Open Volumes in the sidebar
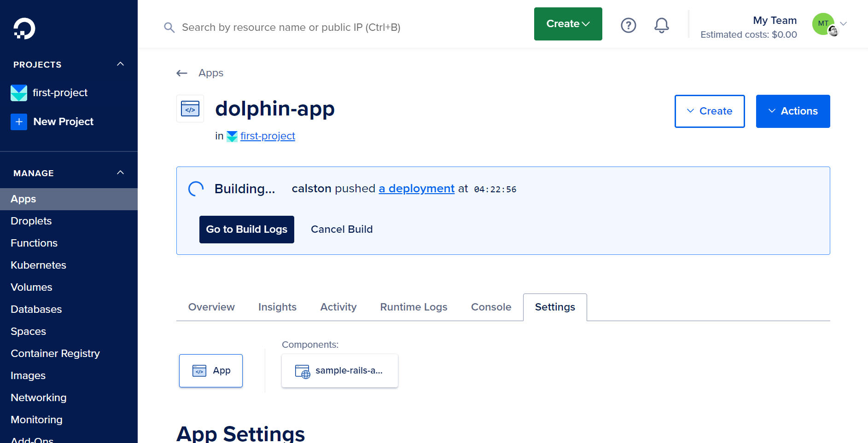This screenshot has height=443, width=868. [x=69, y=288]
